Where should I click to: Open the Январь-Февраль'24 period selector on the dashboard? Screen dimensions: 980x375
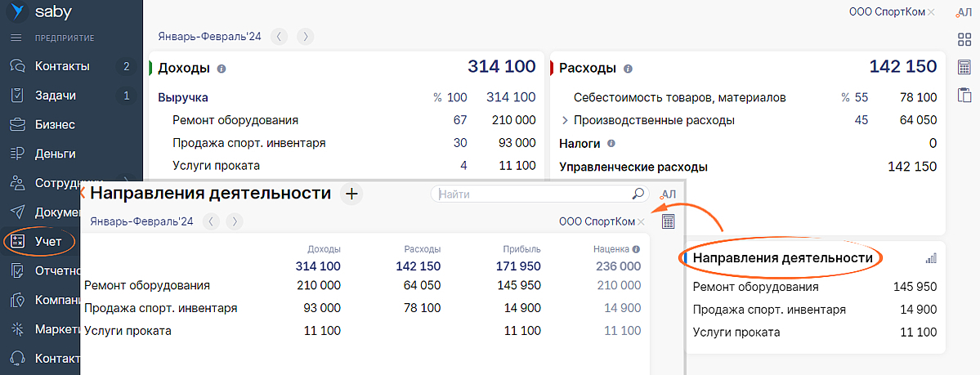[210, 37]
